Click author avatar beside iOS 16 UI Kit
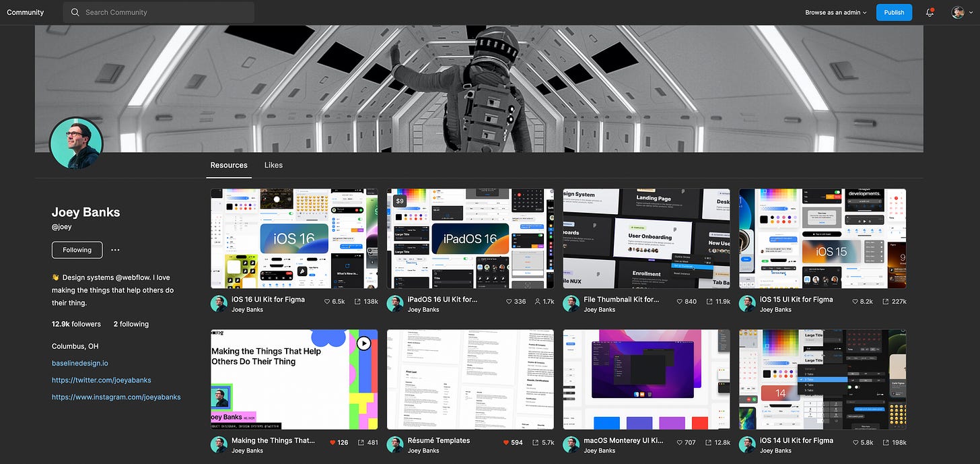 click(219, 304)
